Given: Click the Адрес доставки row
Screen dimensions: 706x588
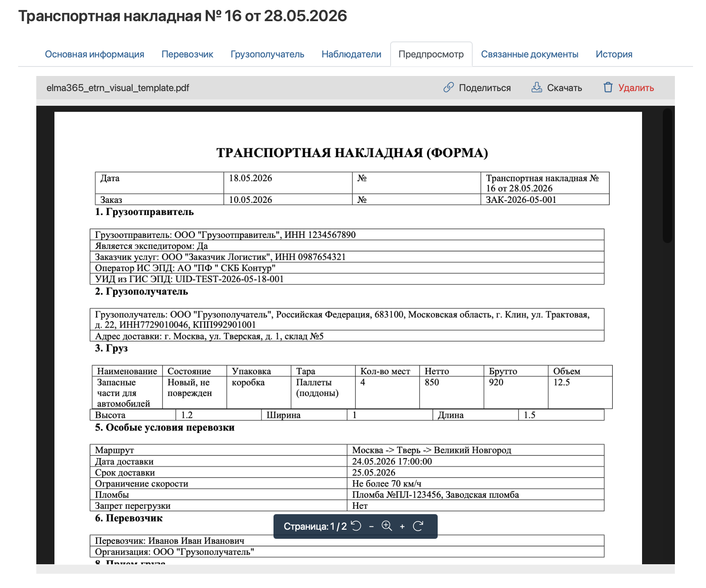Looking at the screenshot, I should coord(347,336).
